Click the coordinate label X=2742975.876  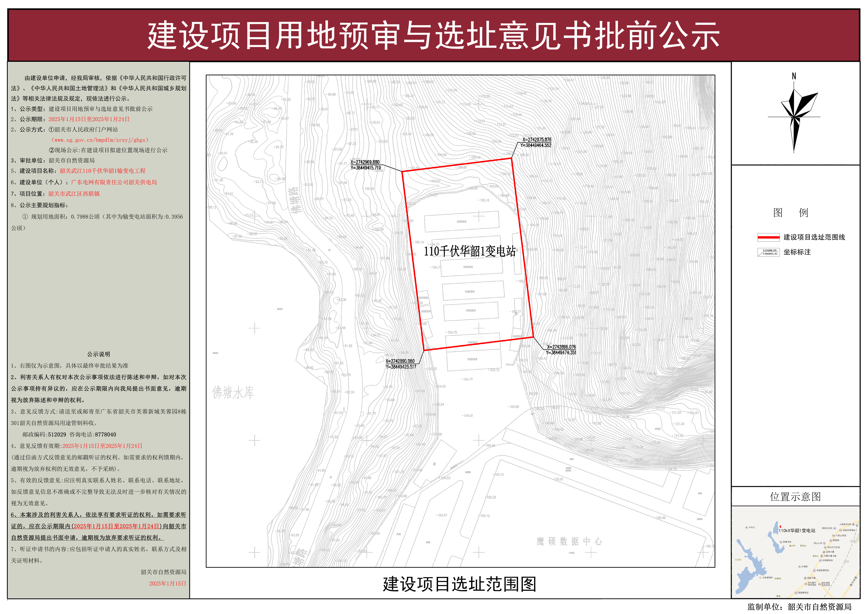point(537,140)
